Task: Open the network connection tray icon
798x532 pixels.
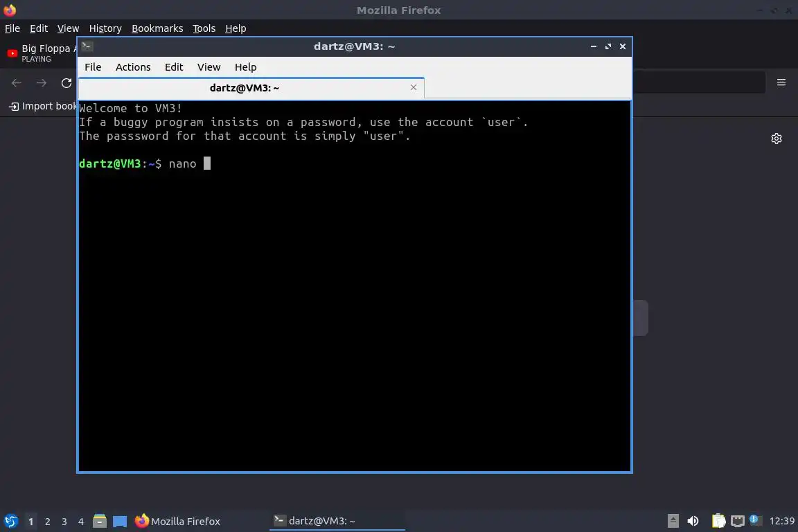Action: pos(738,522)
